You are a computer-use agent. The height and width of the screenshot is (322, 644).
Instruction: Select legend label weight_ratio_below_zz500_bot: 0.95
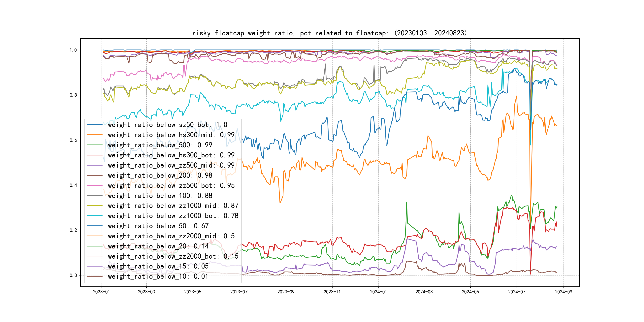[171, 185]
